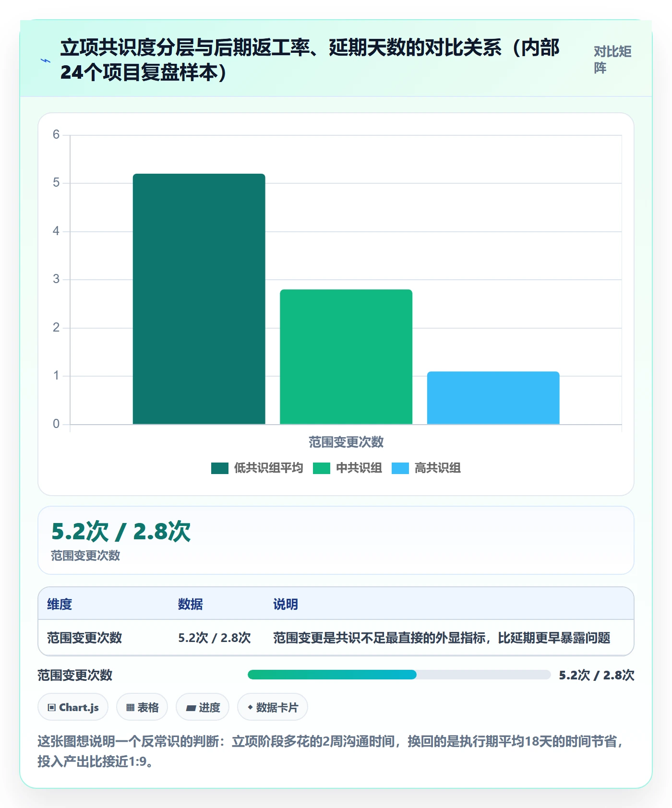672x808 pixels.
Task: Toggle the 低共识组平均 legend swatch
Action: point(220,468)
